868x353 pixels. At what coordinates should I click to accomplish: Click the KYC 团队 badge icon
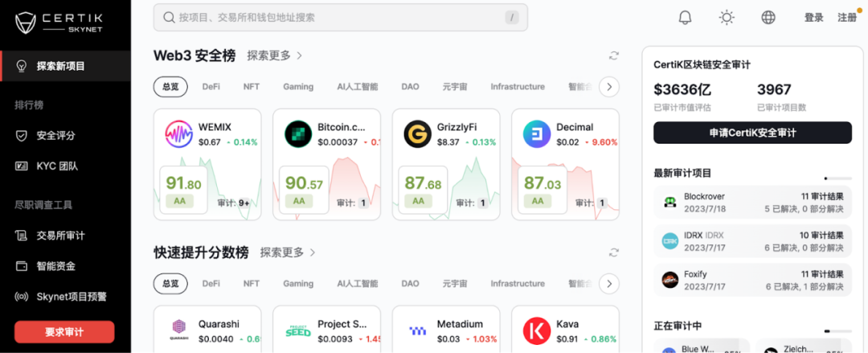click(21, 166)
